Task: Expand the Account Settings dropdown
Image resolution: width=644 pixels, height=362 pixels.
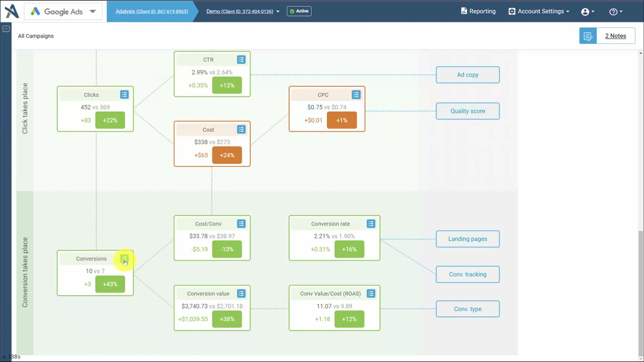Action: coord(538,11)
